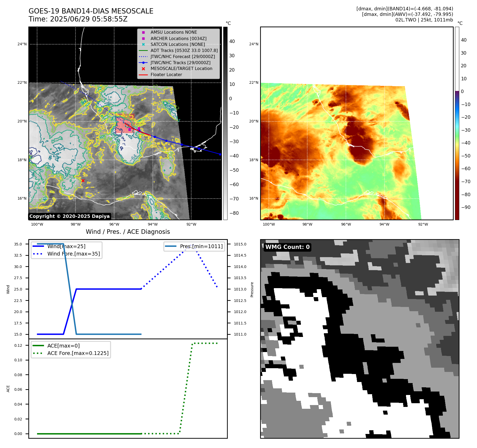This screenshot has width=477, height=448.
Task: Click the Copyright © 2020-2025 Dapiya label
Action: pyautogui.click(x=69, y=216)
